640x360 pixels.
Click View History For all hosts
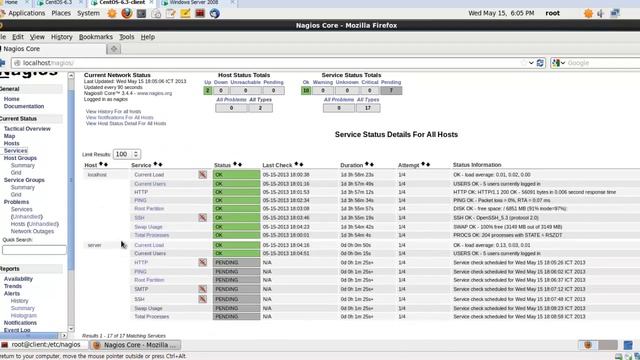click(113, 111)
